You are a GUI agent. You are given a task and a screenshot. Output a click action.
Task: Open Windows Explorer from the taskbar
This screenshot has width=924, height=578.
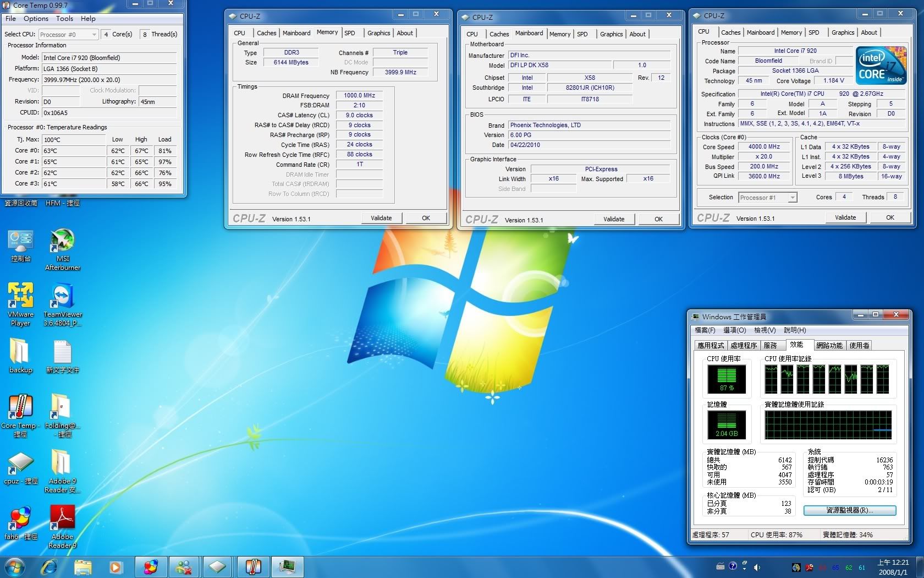click(83, 566)
